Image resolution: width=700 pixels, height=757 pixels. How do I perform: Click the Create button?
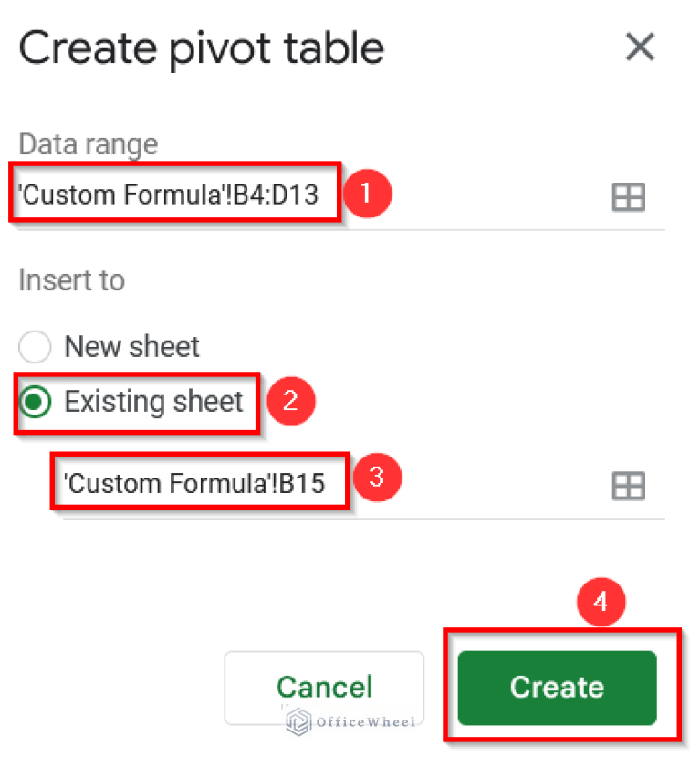tap(557, 688)
